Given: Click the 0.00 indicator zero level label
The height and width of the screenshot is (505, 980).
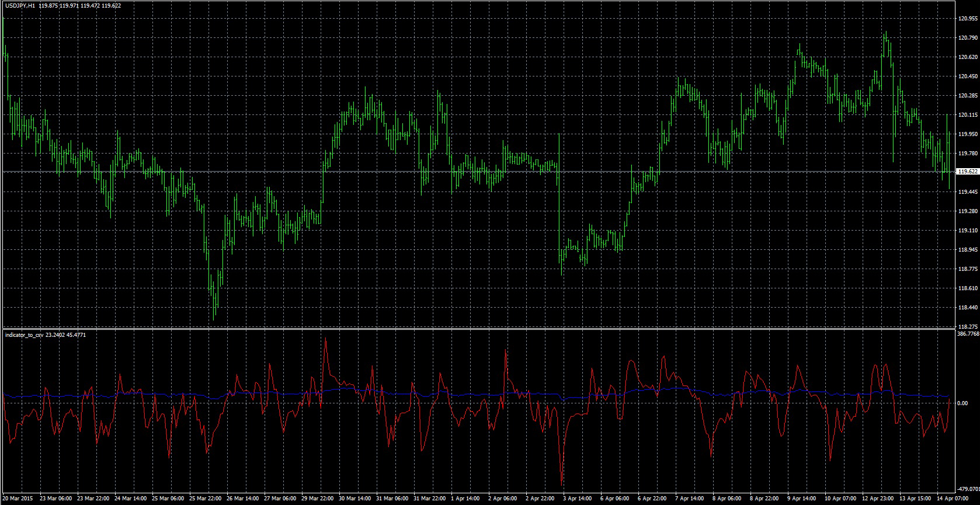Looking at the screenshot, I should point(962,403).
